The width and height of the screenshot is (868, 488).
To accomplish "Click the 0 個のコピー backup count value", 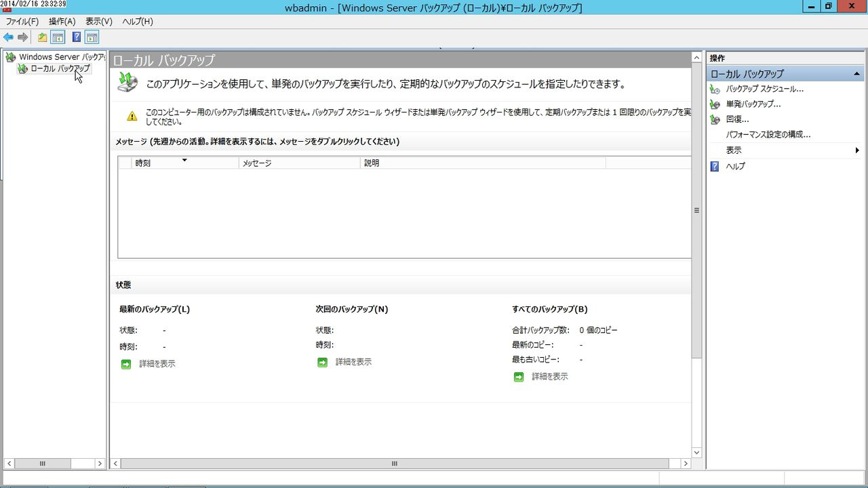I will [x=599, y=331].
